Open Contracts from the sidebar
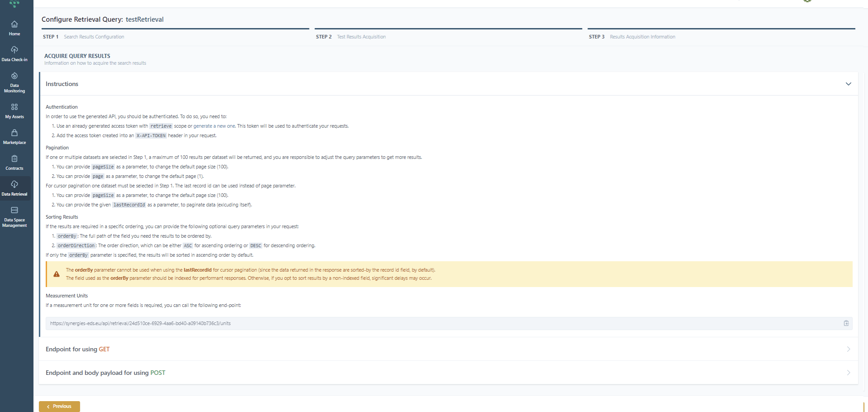The height and width of the screenshot is (412, 868). pos(14,162)
